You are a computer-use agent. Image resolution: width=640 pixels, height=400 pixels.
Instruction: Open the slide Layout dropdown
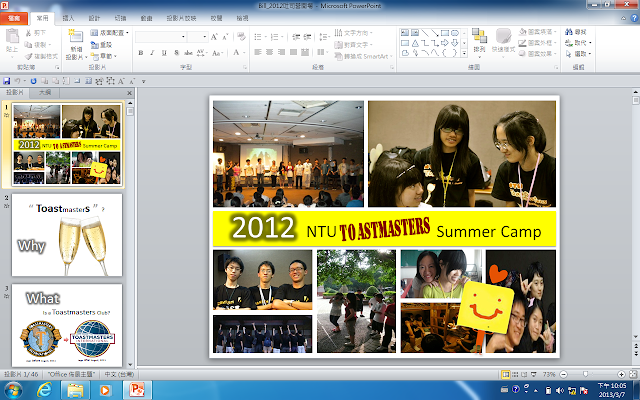[x=109, y=33]
